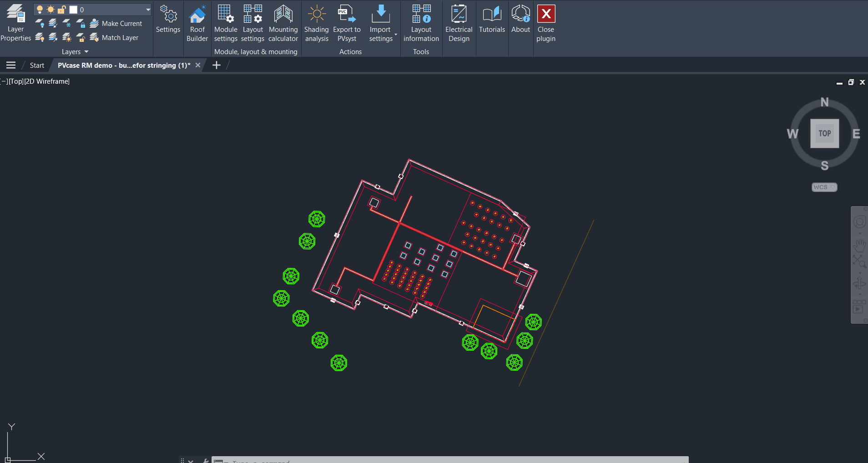Click the Unlock layer icon
Screen dimensions: 868x463
tap(81, 37)
